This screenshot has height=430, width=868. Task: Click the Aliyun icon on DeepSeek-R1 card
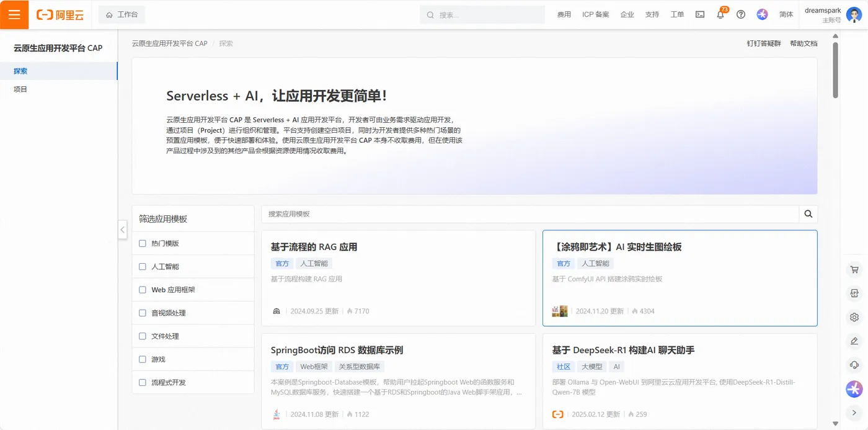[x=557, y=414]
